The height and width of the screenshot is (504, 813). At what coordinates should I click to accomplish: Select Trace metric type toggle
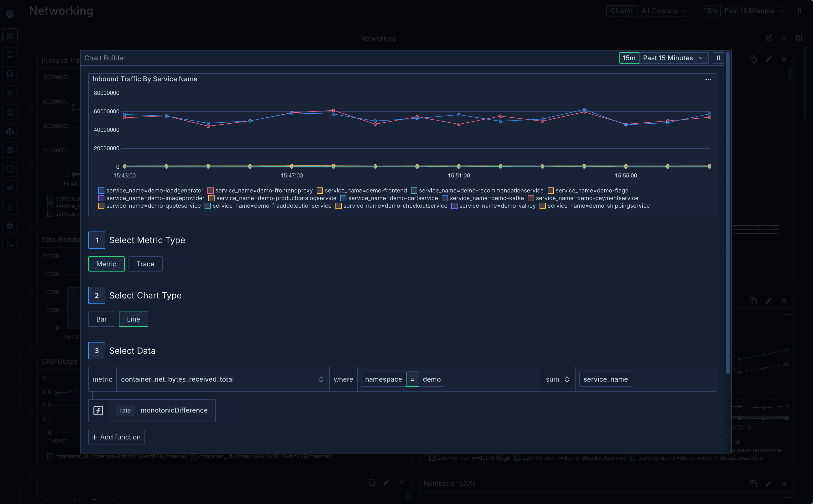145,264
